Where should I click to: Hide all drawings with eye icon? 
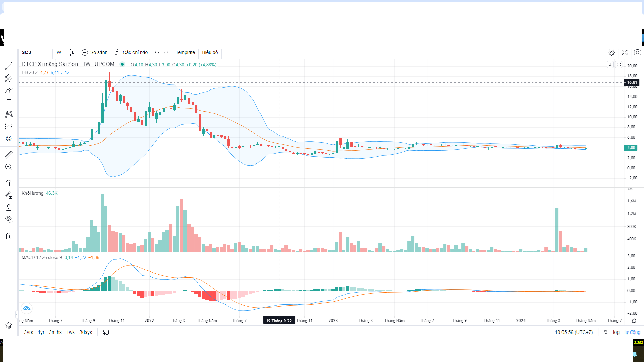tap(9, 220)
